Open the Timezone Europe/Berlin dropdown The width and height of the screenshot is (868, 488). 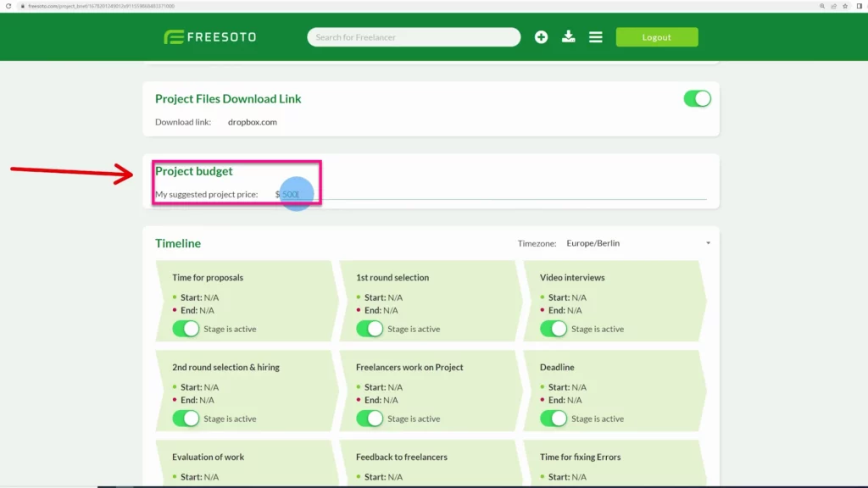(637, 243)
